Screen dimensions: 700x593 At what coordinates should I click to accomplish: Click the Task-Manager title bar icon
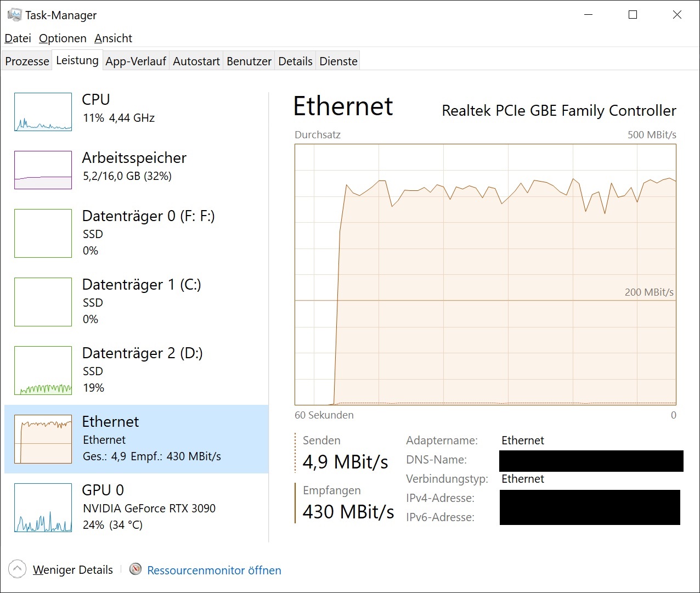(x=14, y=15)
